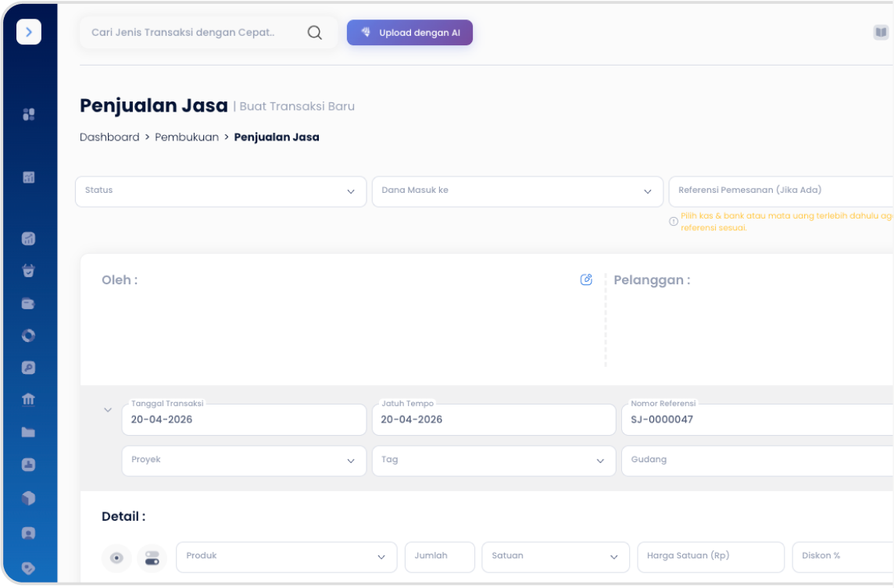Open the dashboard icon in the sidebar
Viewport: 894px width, 588px height.
[28, 114]
